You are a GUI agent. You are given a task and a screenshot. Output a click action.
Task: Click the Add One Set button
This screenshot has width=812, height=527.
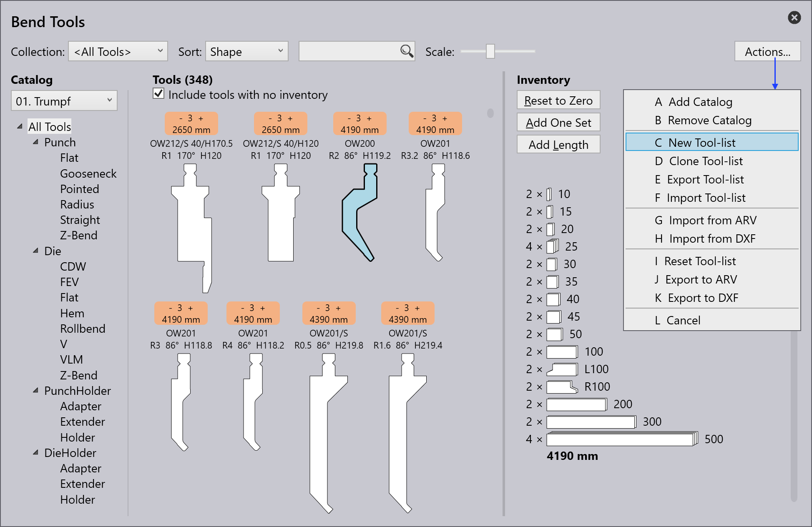558,123
